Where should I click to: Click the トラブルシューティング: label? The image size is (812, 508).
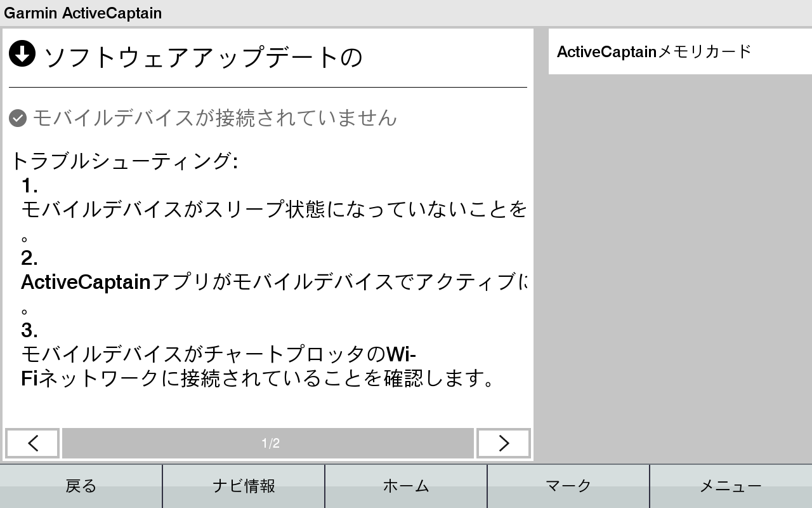[124, 161]
